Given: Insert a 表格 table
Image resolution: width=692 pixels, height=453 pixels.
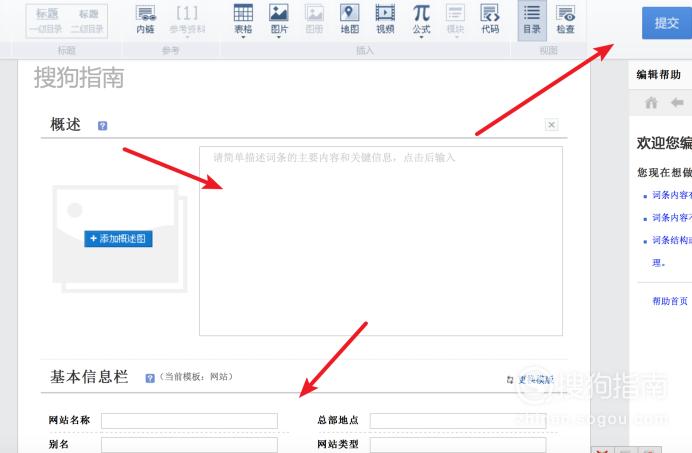Looking at the screenshot, I should [243, 19].
